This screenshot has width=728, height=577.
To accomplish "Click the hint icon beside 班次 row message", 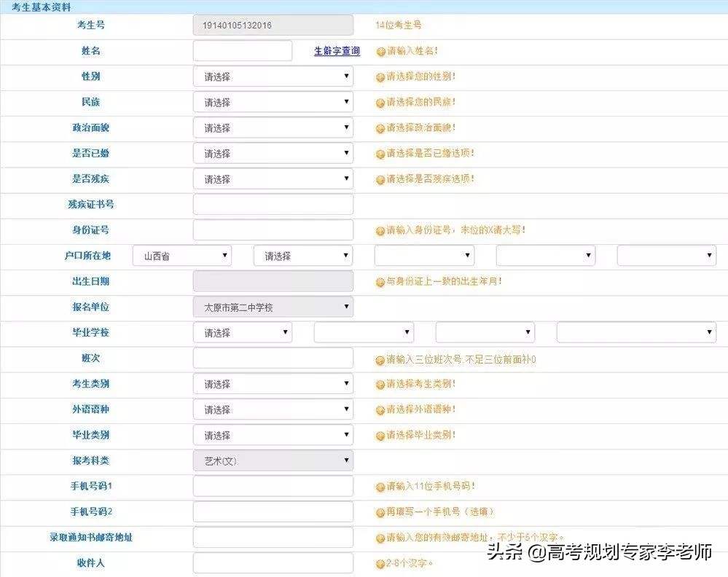I will coord(379,358).
